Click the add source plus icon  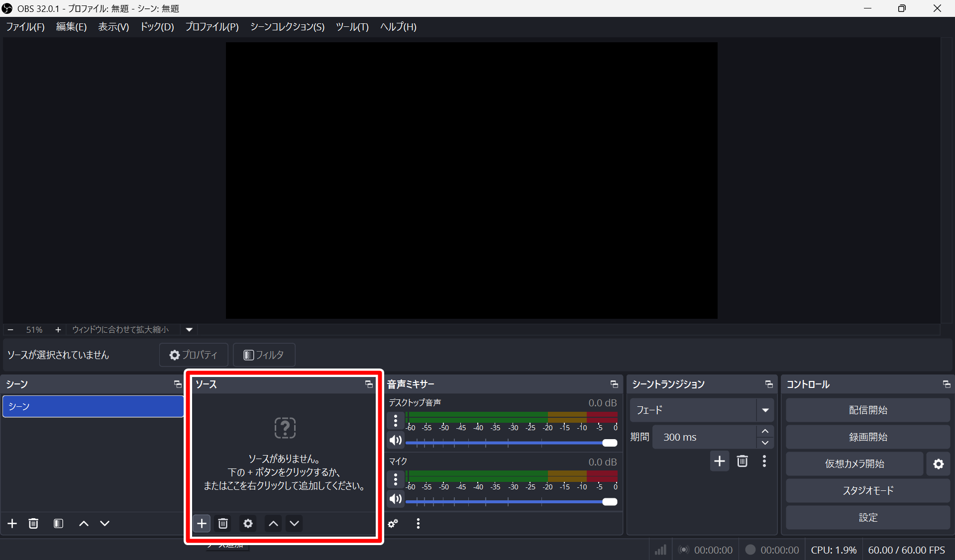pos(202,523)
